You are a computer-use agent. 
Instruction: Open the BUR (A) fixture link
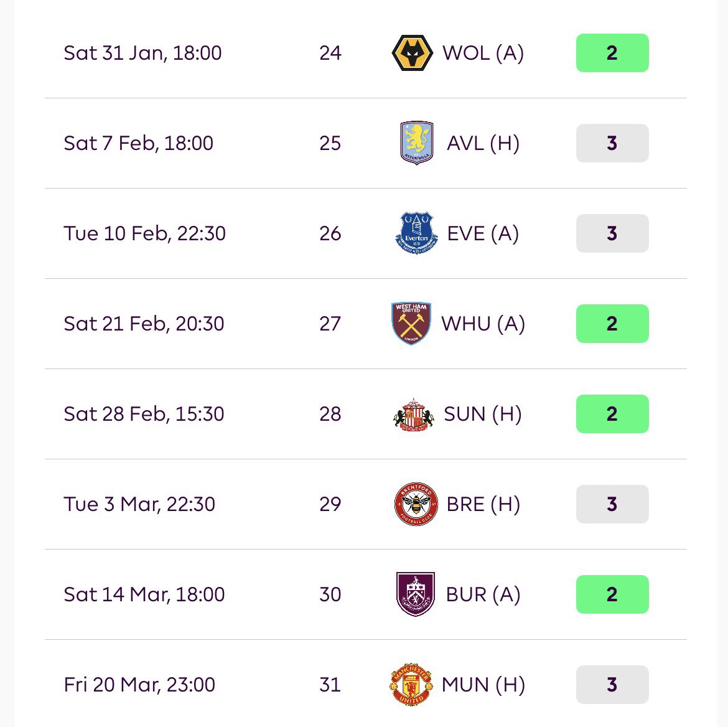tap(483, 594)
